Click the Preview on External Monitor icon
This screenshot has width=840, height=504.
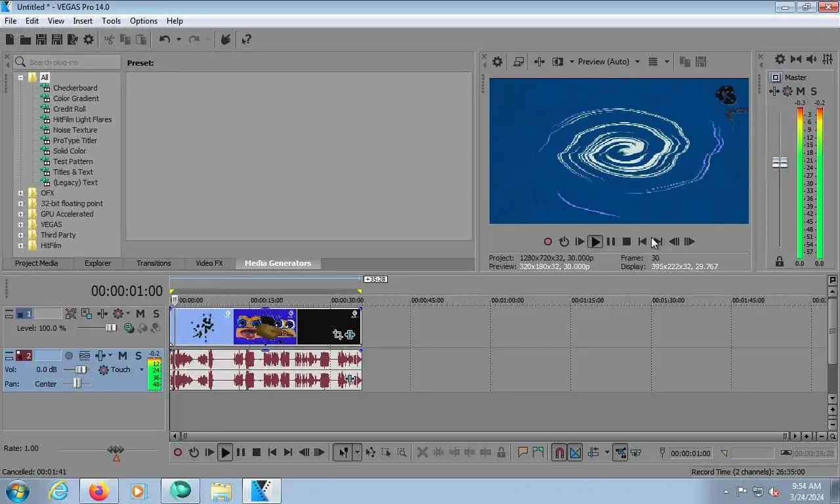(x=518, y=62)
